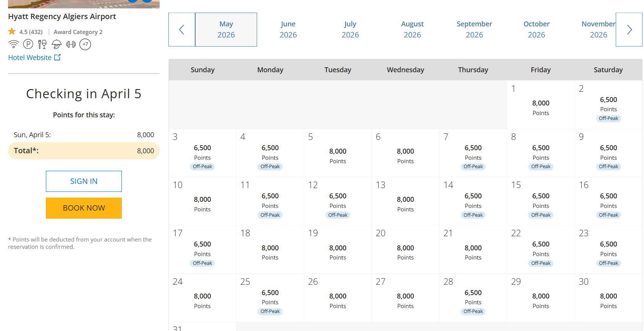
Task: Go to previous months with left chevron
Action: coord(182,30)
